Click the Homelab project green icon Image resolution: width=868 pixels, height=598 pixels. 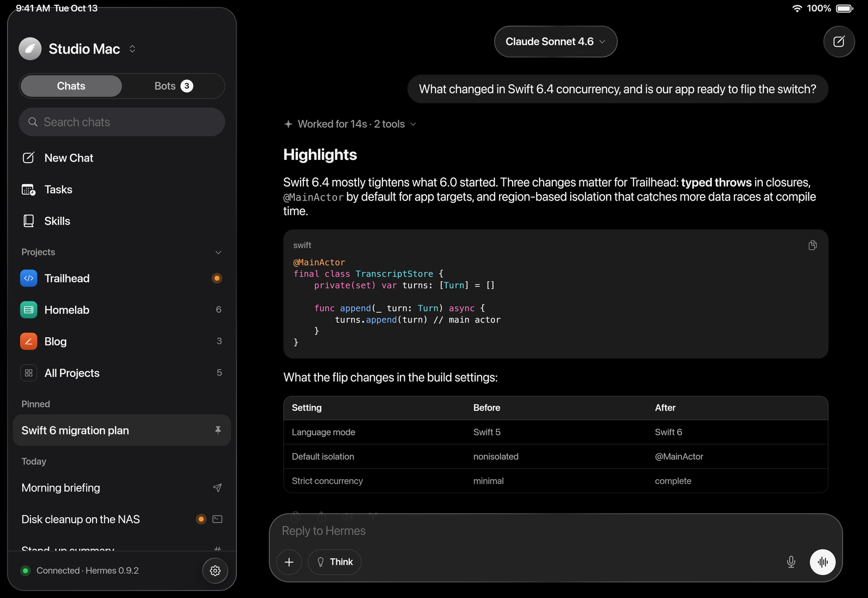29,310
